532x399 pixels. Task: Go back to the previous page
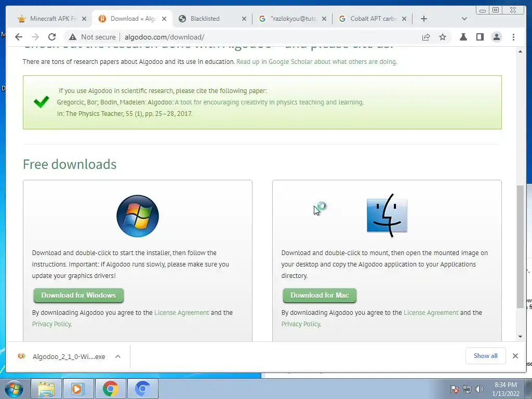(x=19, y=37)
